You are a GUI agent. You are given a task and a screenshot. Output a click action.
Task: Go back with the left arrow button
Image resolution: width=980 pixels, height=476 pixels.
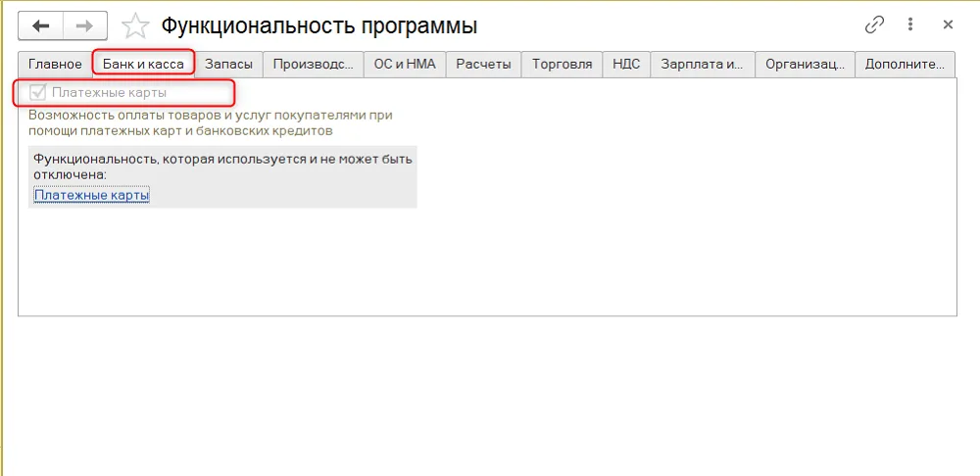40,25
